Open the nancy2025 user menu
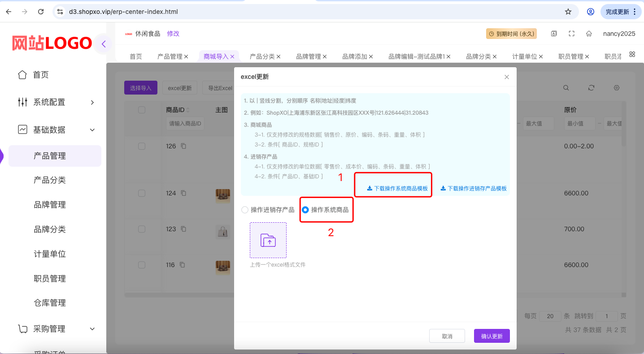The image size is (644, 354). click(619, 34)
